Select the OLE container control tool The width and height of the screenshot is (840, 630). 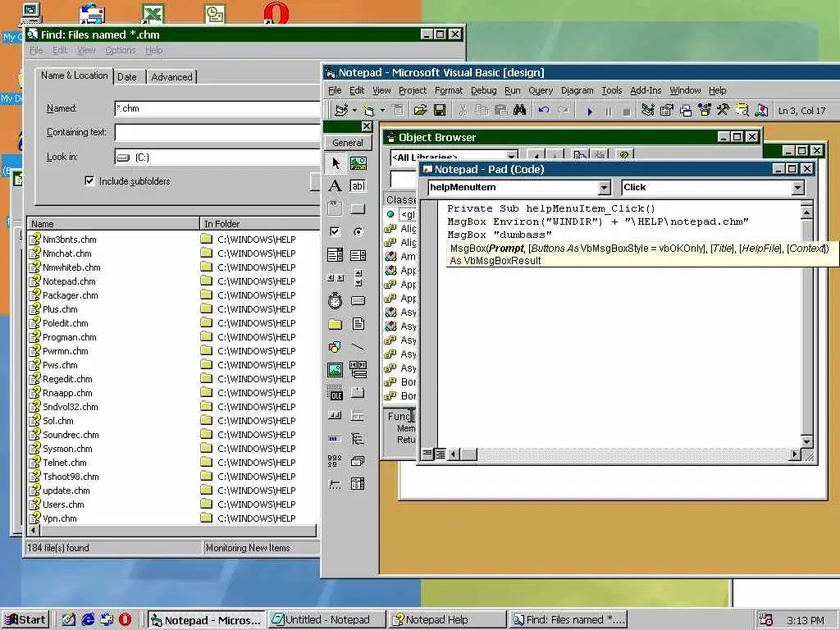click(x=335, y=393)
